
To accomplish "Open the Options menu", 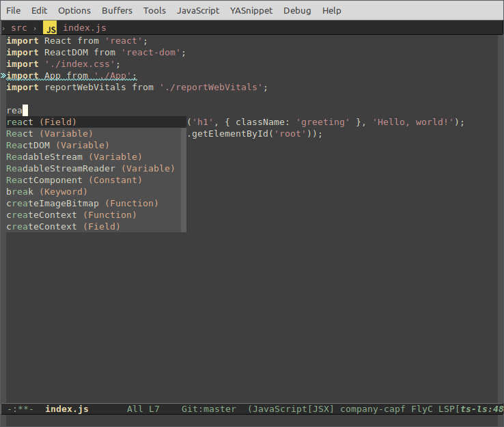I will click(x=74, y=10).
